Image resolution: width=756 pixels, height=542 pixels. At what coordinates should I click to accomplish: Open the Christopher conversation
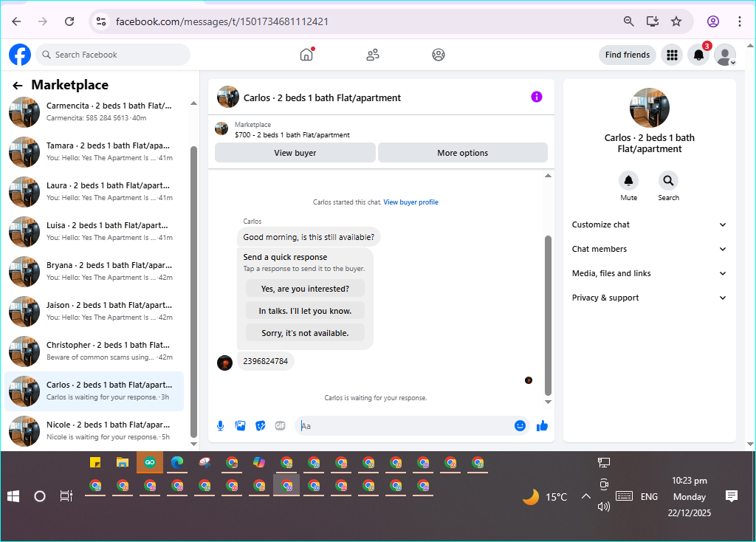click(x=94, y=351)
